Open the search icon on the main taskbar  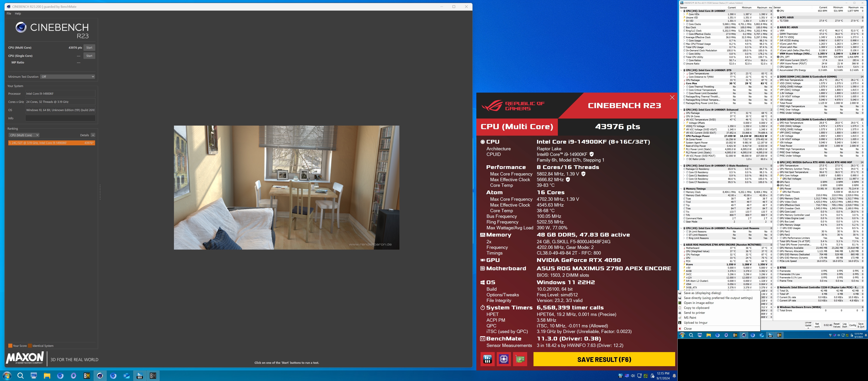(x=20, y=376)
